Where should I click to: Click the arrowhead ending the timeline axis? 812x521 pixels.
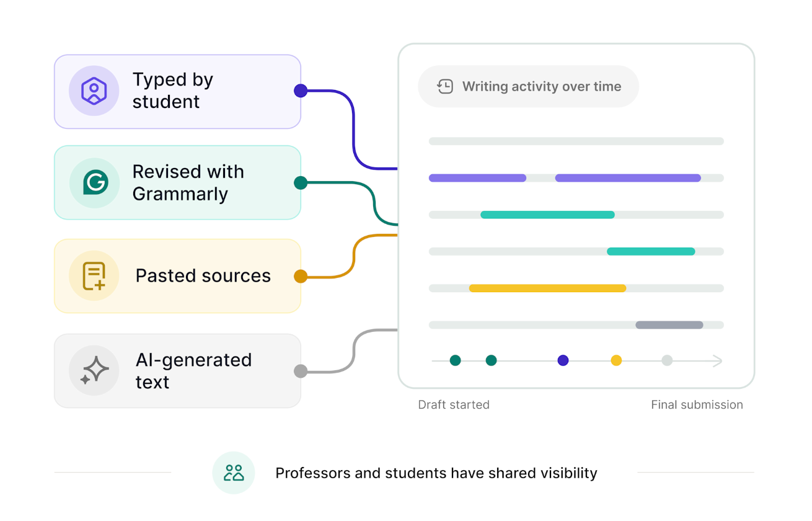click(718, 360)
